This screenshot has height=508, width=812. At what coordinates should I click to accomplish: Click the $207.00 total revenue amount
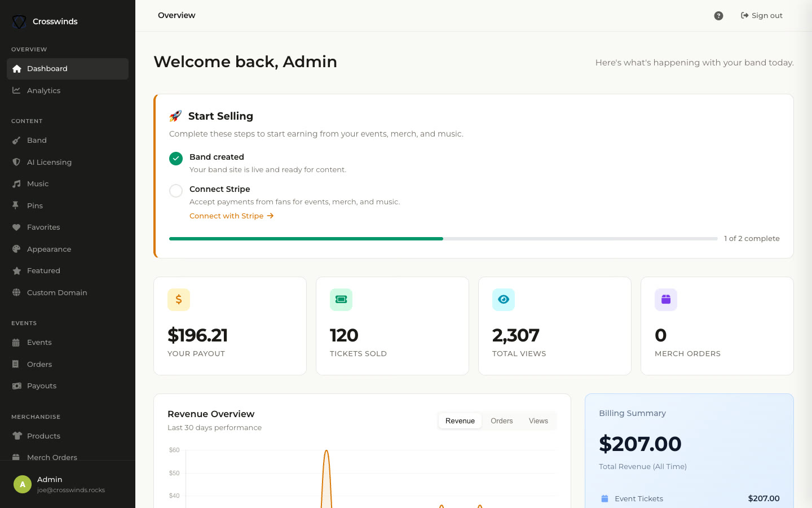pyautogui.click(x=640, y=444)
